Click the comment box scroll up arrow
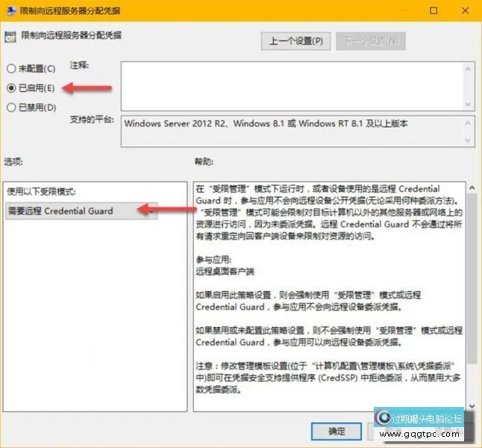The height and width of the screenshot is (448, 482). tap(468, 69)
